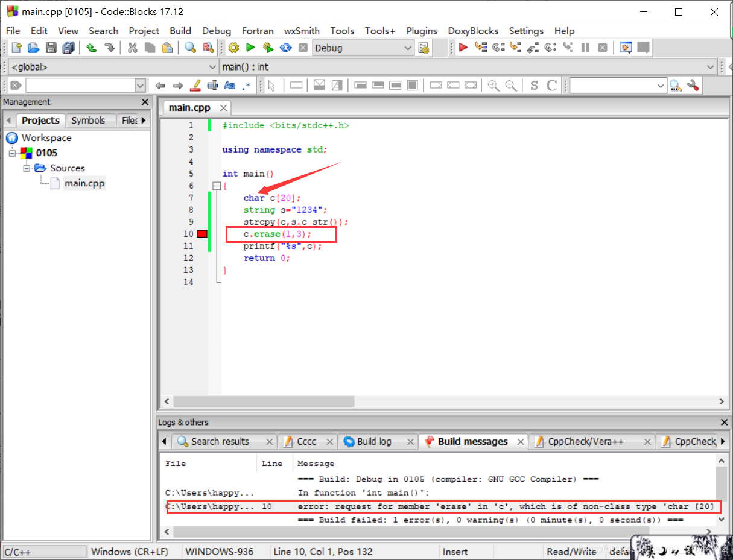
Task: Open the Debug build target dropdown
Action: tap(408, 48)
